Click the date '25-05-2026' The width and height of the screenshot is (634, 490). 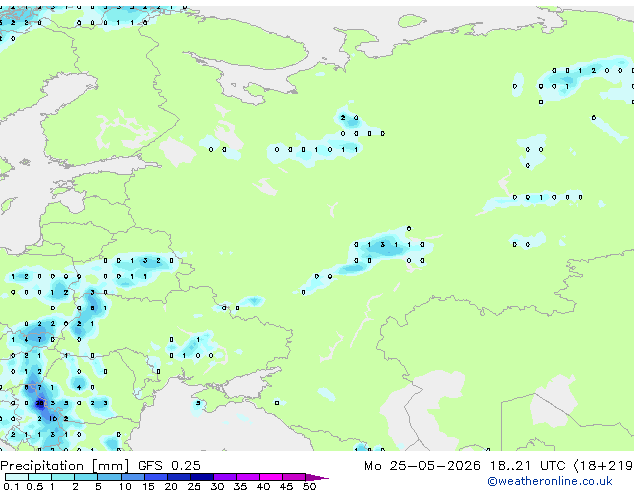coord(435,466)
